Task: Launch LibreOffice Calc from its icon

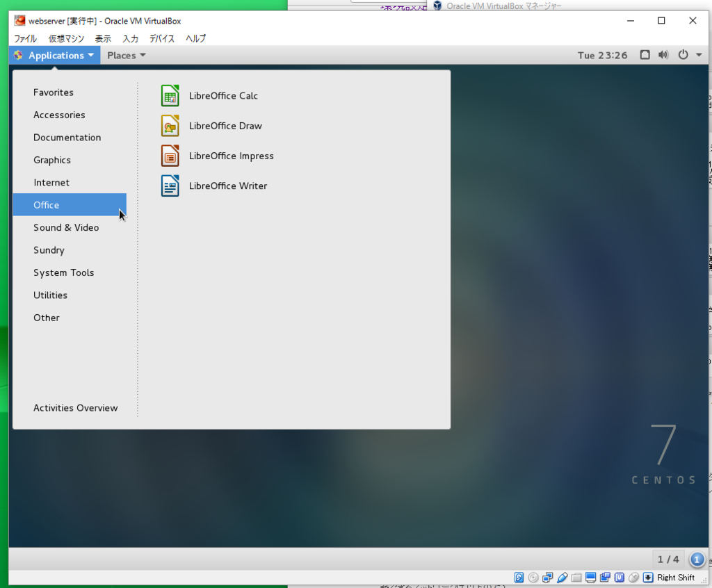Action: point(170,96)
